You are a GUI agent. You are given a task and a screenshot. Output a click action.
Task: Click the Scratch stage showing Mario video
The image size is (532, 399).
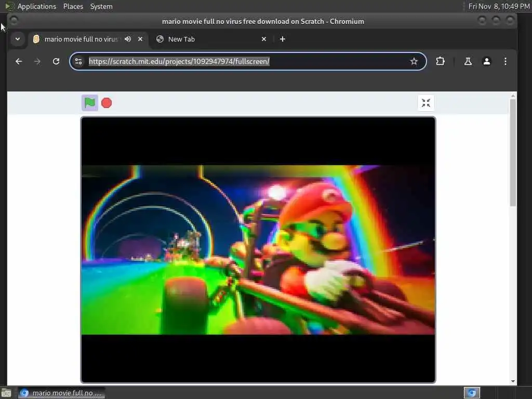[x=258, y=250]
